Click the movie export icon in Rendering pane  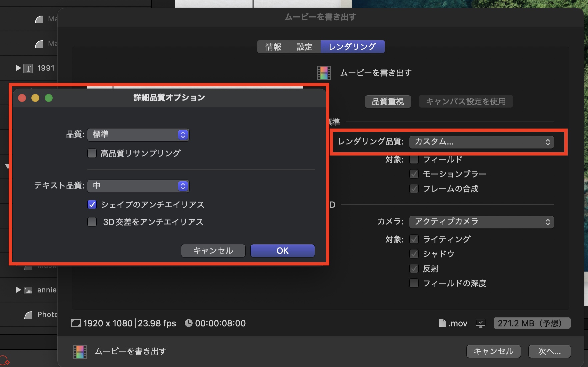tap(324, 73)
